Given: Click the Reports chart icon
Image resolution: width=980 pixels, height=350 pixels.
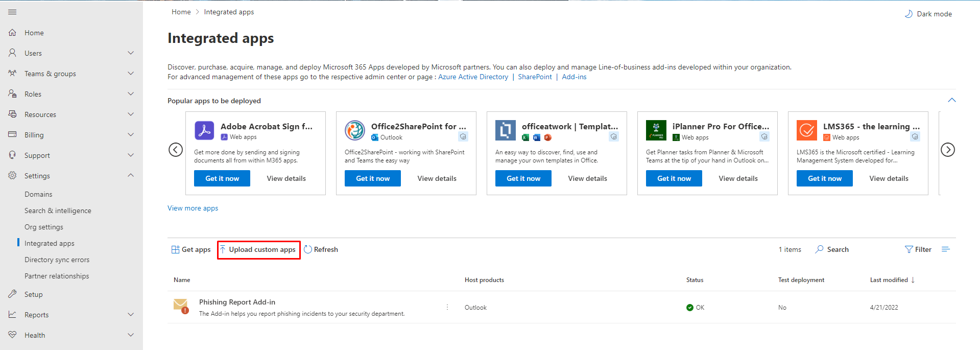Looking at the screenshot, I should 12,315.
